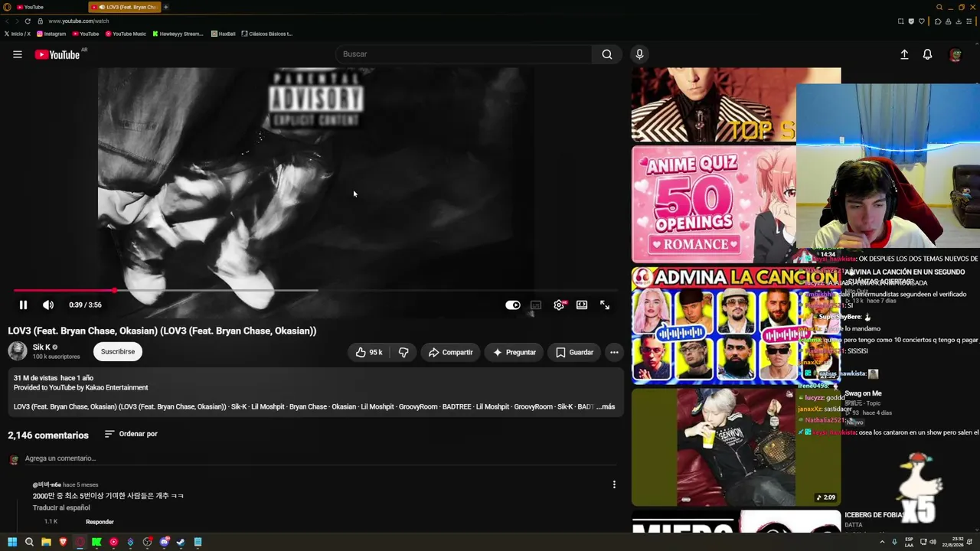The height and width of the screenshot is (551, 980).
Task: Open the Adivina la Canción video thumbnail
Action: [714, 325]
